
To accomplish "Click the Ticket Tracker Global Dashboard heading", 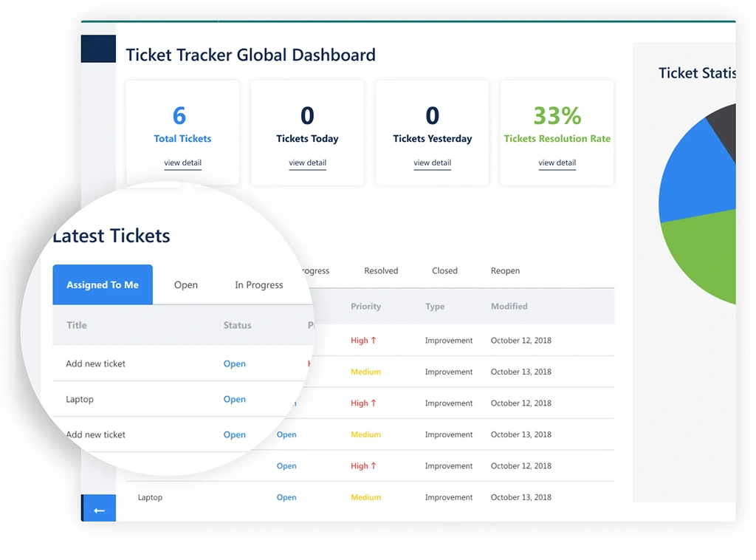I will (250, 55).
